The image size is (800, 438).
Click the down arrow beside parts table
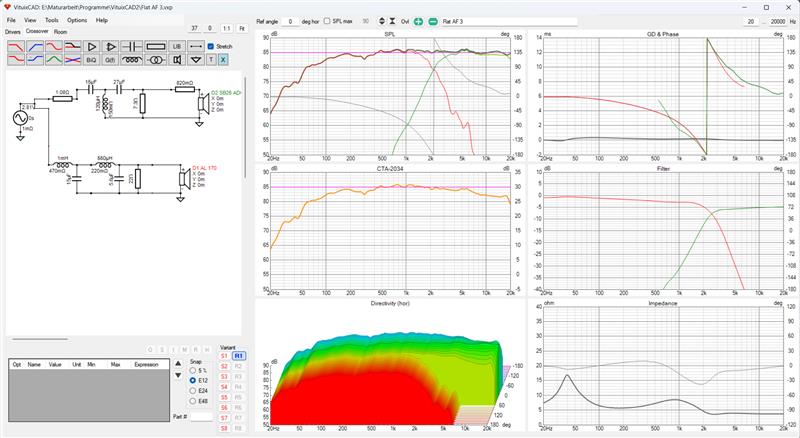[178, 375]
